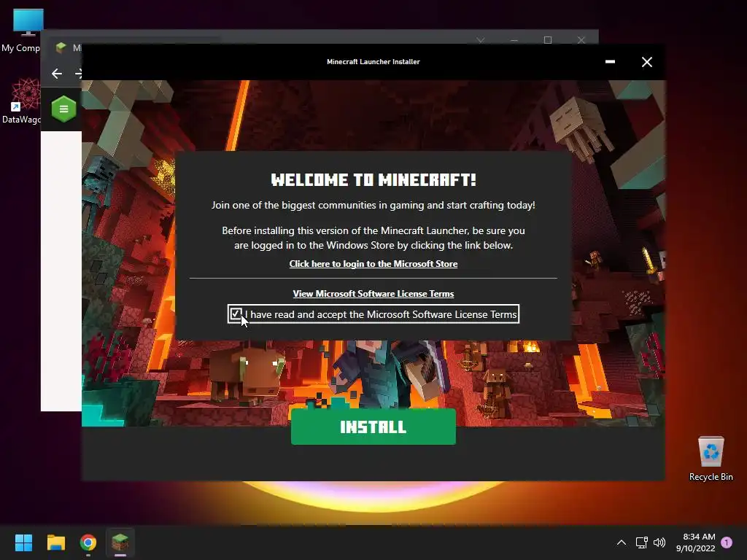The image size is (747, 560).
Task: Open the Windows Start menu
Action: pos(23,542)
